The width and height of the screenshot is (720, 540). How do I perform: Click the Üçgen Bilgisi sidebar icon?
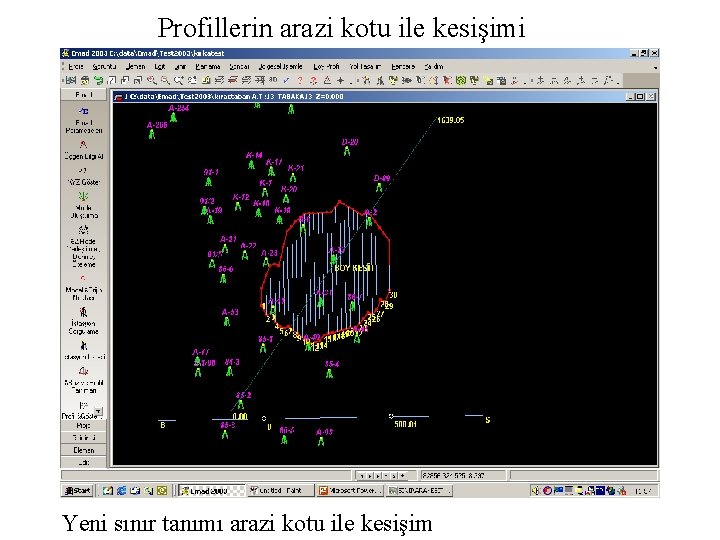[83, 145]
